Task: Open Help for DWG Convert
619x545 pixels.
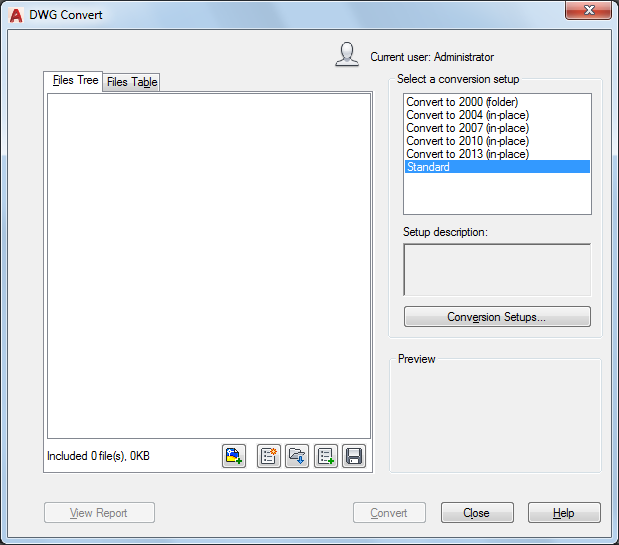Action: coord(564,513)
